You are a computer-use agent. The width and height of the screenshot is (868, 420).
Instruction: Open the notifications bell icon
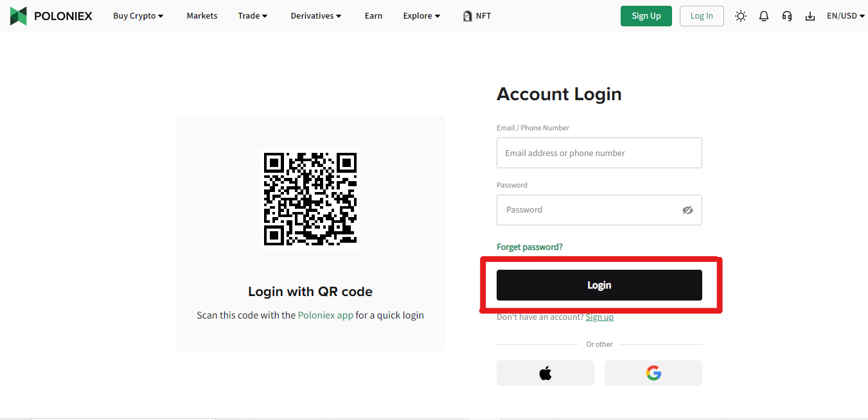[764, 16]
